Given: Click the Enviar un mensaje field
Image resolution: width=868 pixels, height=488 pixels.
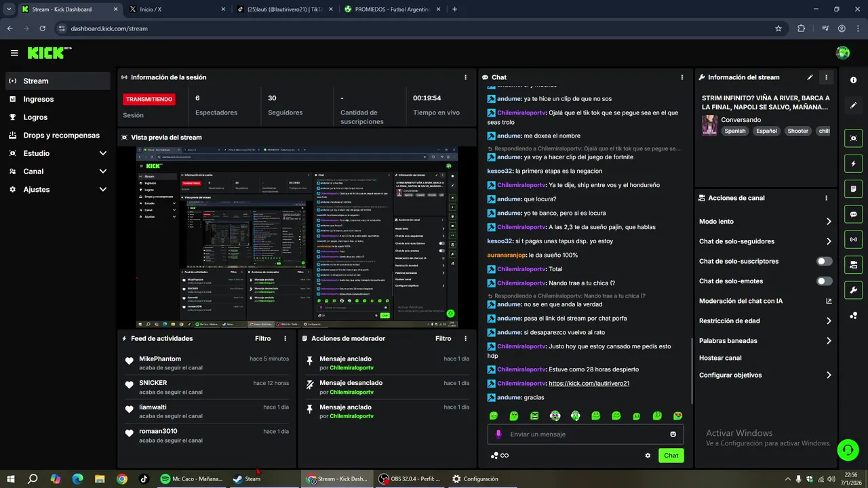Looking at the screenshot, I should pos(585,434).
